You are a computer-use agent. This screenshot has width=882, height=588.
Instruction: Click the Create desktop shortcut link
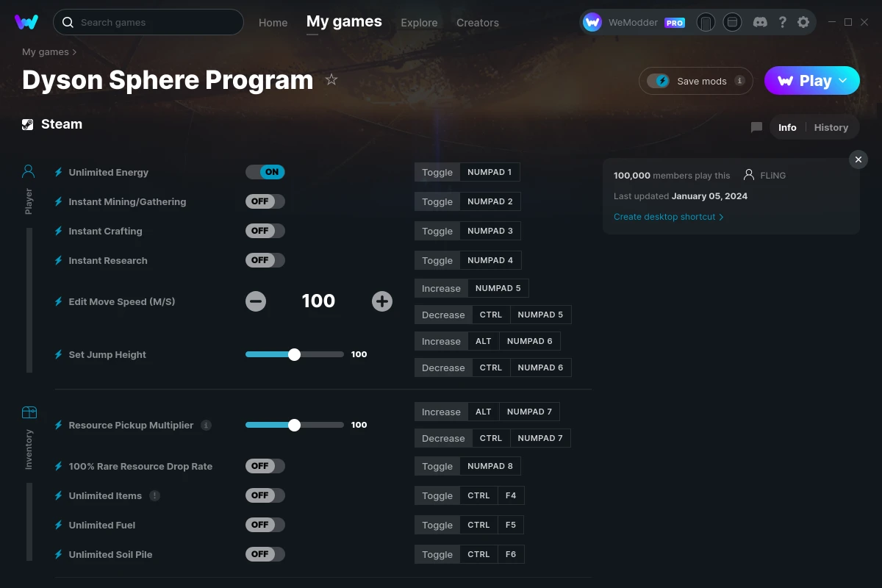click(664, 217)
